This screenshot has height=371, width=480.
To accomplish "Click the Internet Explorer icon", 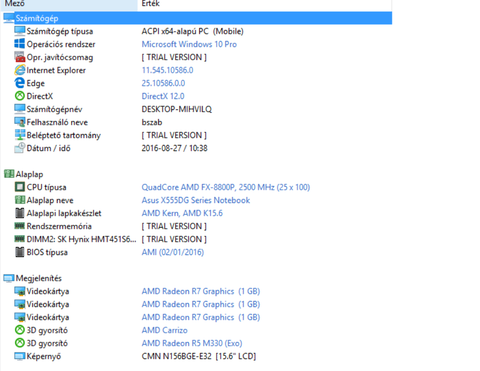I will pyautogui.click(x=20, y=70).
